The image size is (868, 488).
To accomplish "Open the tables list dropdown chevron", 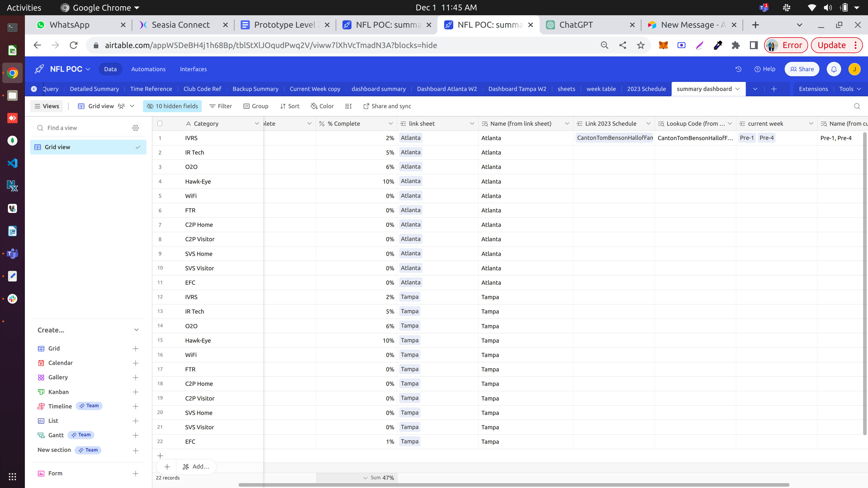I will tap(755, 89).
